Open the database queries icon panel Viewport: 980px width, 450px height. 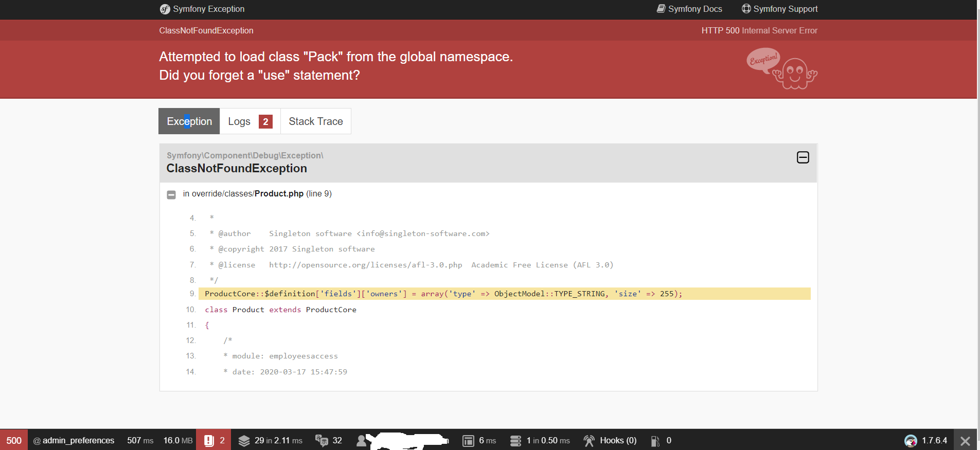[x=515, y=441]
